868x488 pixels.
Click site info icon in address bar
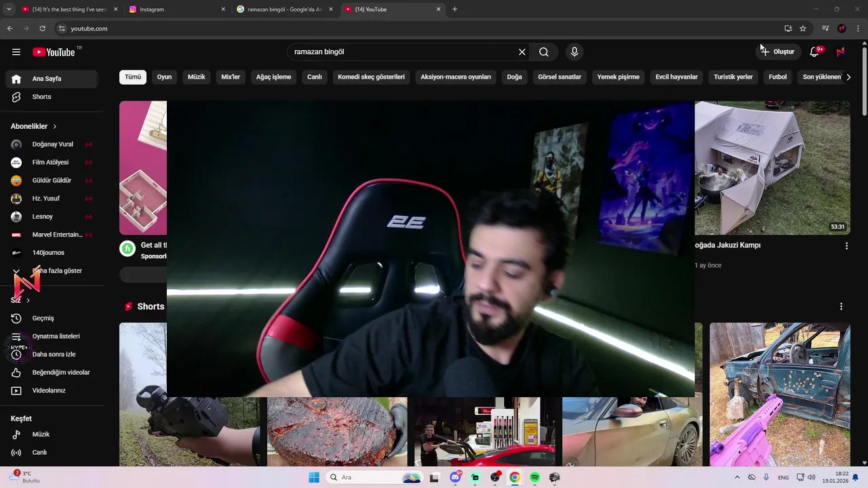(62, 28)
